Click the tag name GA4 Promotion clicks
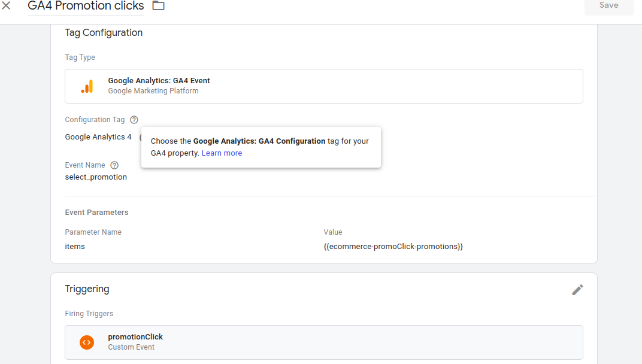642x364 pixels. (x=86, y=6)
